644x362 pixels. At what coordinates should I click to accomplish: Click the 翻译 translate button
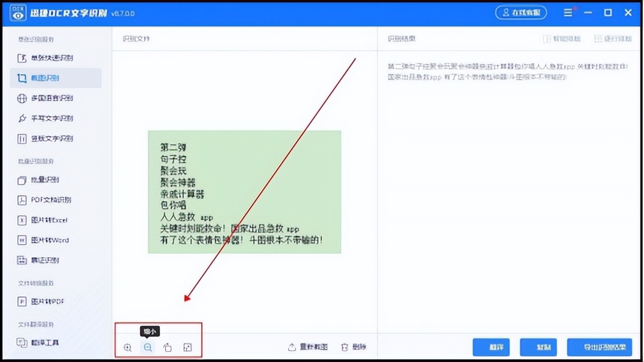pos(491,347)
